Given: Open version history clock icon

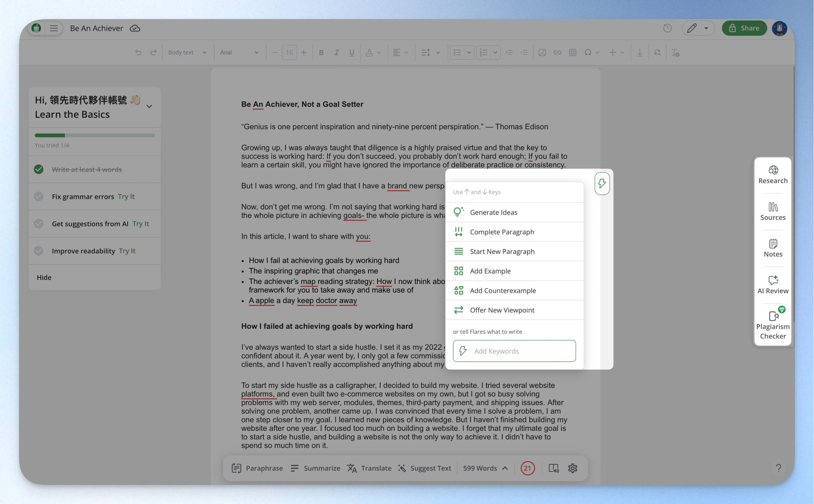Looking at the screenshot, I should pos(667,28).
